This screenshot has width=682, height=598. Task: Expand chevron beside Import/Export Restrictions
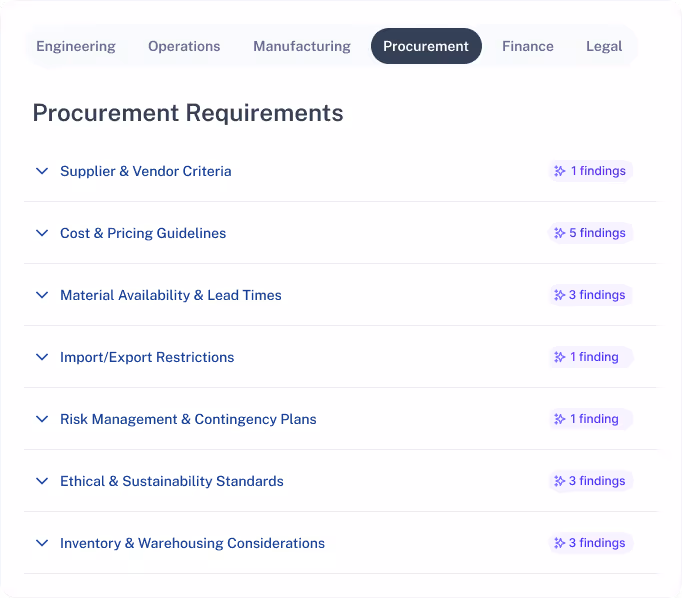(42, 357)
